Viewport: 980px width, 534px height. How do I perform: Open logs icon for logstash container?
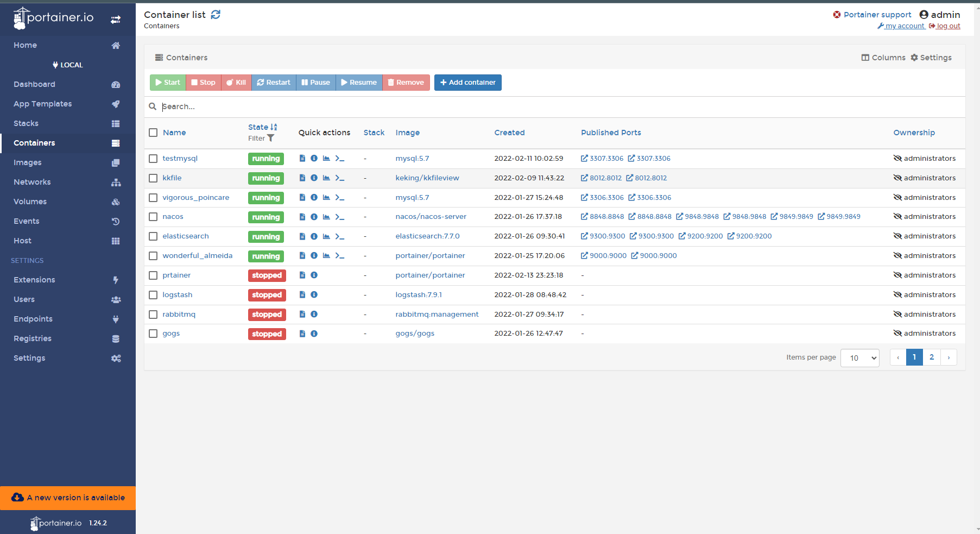click(x=302, y=295)
